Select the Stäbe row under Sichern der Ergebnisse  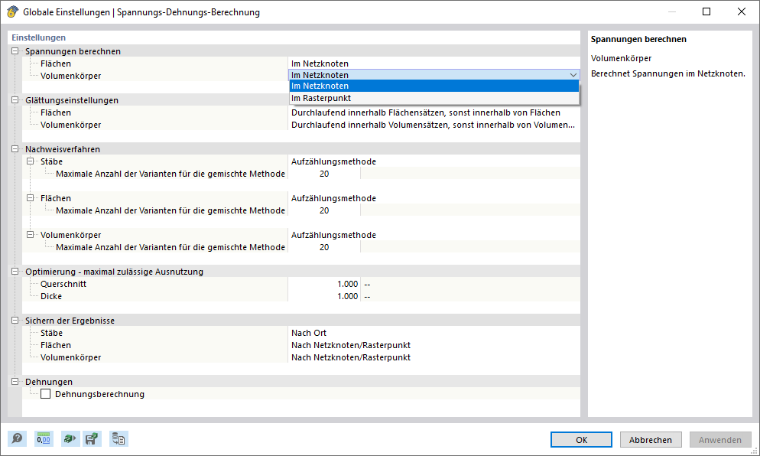pyautogui.click(x=51, y=332)
